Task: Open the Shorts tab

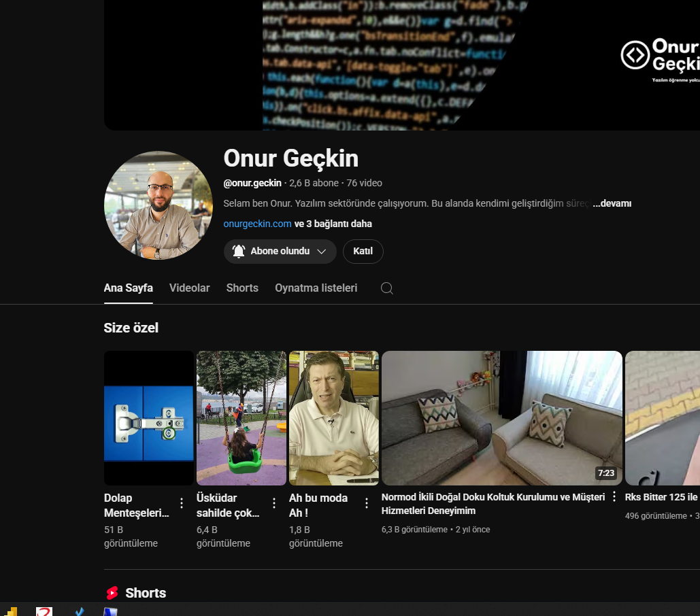Action: [x=242, y=288]
